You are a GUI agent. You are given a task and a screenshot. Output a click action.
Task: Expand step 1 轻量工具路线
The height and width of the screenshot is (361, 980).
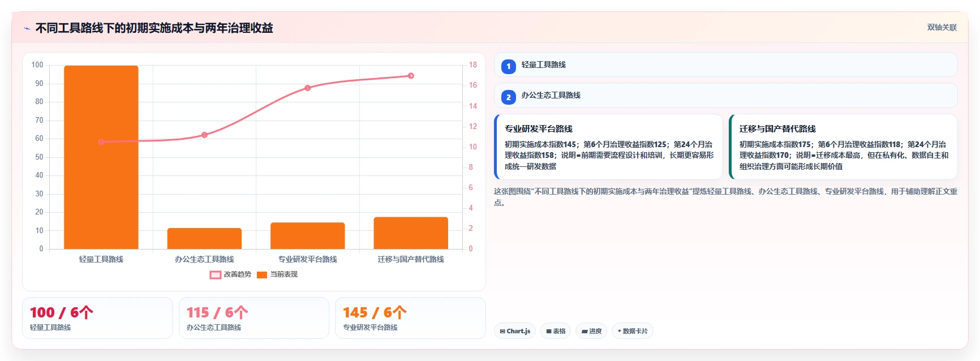tap(725, 65)
